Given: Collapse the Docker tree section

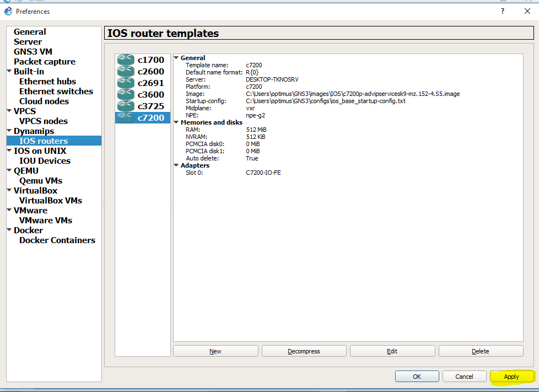Looking at the screenshot, I should pos(9,230).
